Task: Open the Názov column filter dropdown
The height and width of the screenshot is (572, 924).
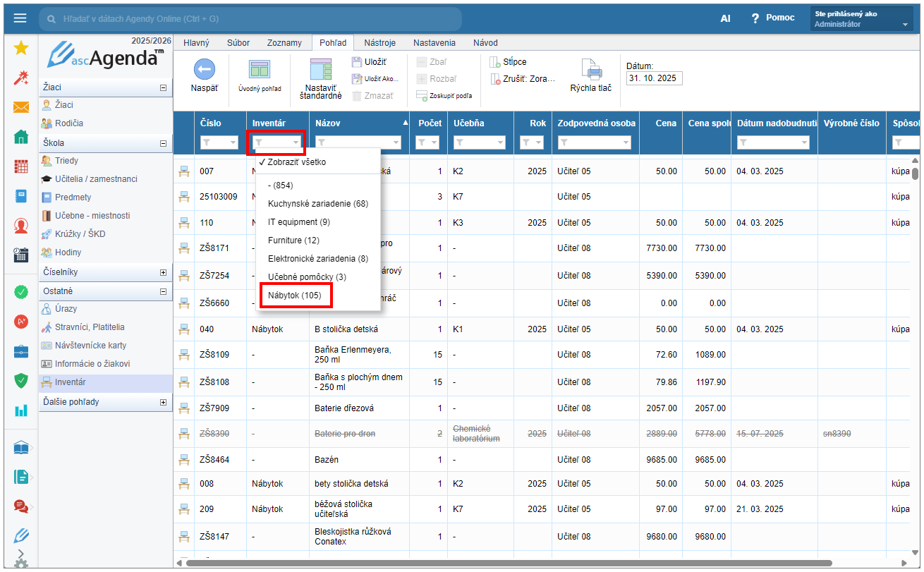Action: tap(395, 142)
